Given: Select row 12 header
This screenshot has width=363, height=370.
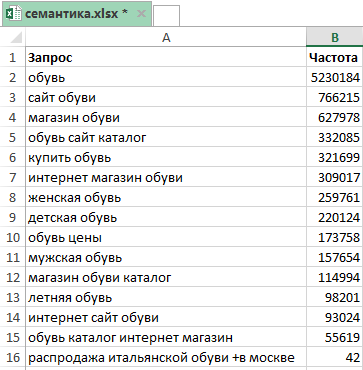Looking at the screenshot, I should tap(12, 277).
